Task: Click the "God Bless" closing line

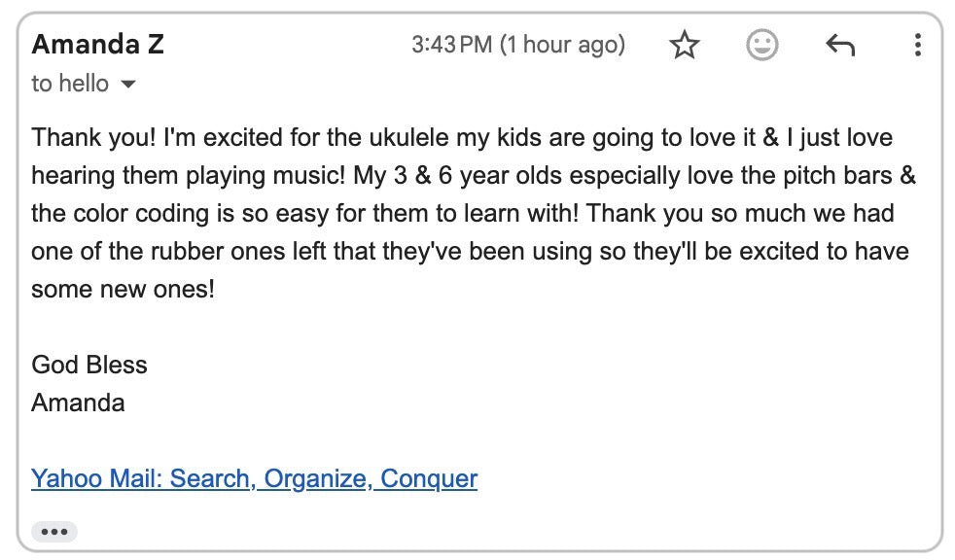Action: (89, 365)
